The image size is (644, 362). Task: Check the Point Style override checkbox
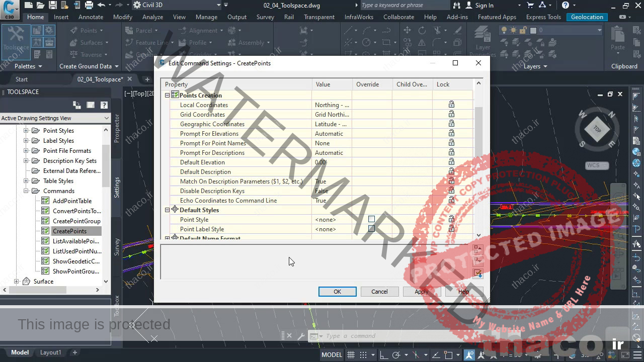(371, 219)
